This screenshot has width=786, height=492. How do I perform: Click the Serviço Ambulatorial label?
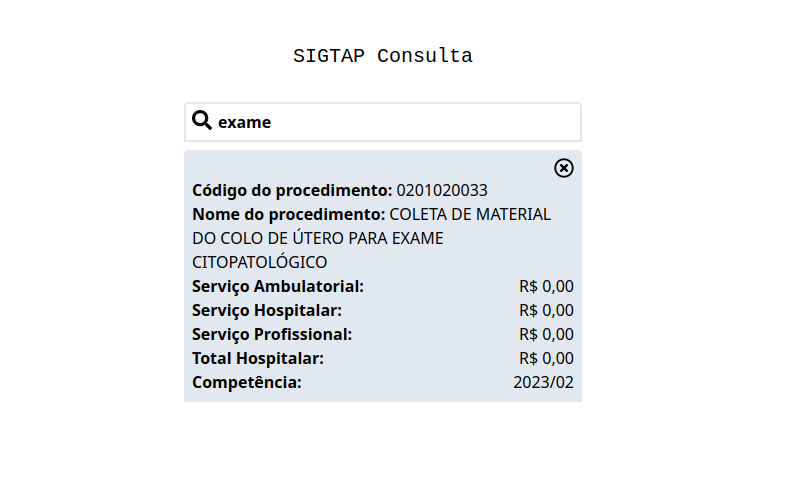coord(278,286)
